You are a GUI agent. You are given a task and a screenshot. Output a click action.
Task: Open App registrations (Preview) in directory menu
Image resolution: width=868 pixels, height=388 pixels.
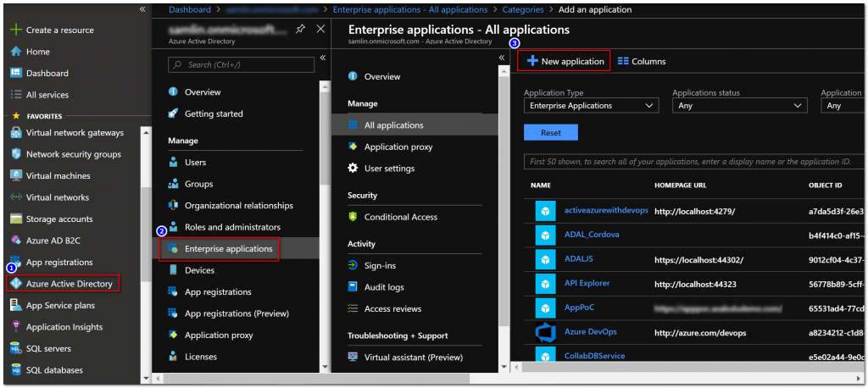click(236, 313)
